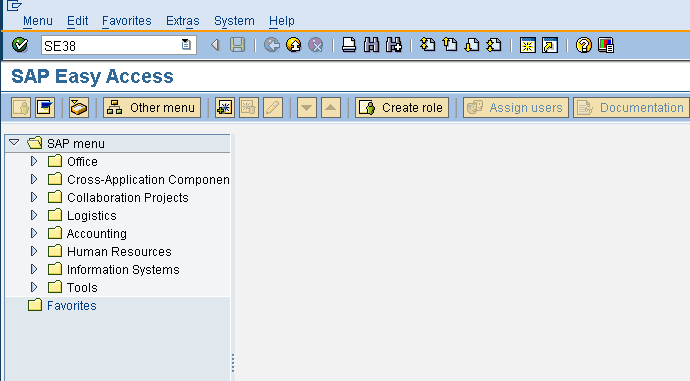Image resolution: width=690 pixels, height=381 pixels.
Task: Select the Favorites folder in tree
Action: [x=72, y=305]
